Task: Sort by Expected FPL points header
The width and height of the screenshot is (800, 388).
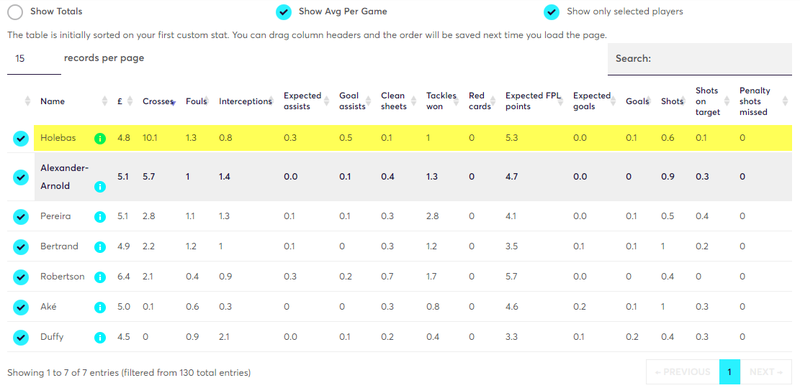Action: [x=531, y=101]
